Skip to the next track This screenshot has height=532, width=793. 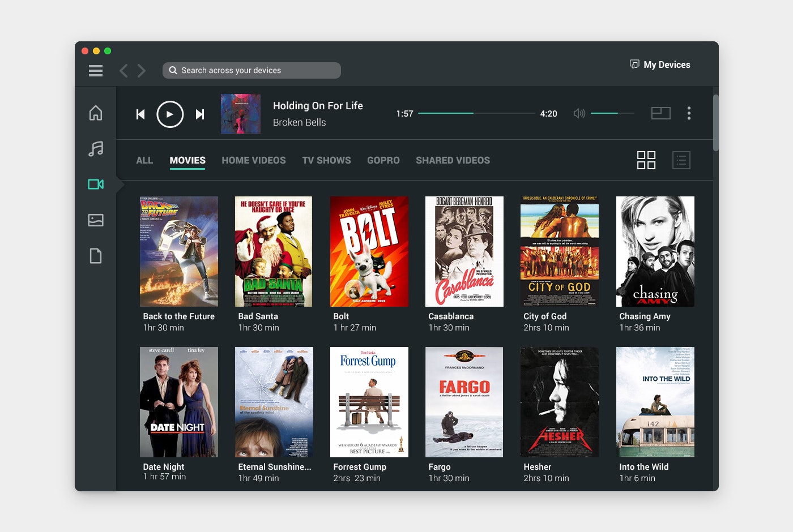pos(200,114)
